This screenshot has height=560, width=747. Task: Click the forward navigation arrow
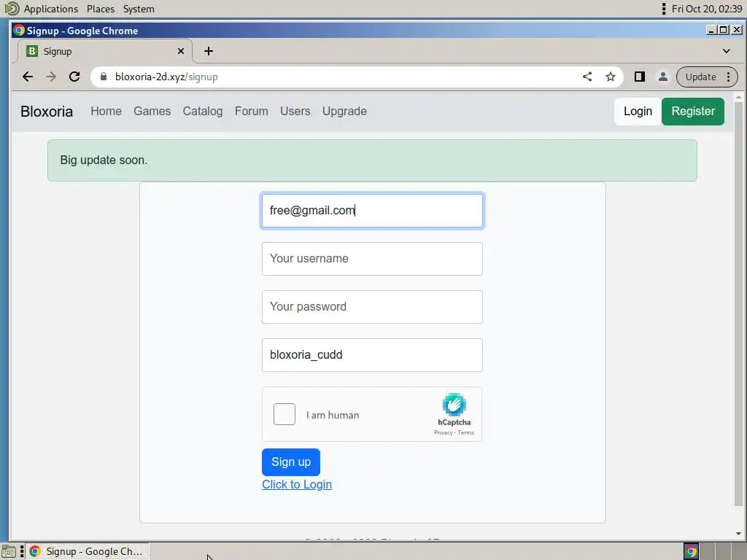click(51, 77)
